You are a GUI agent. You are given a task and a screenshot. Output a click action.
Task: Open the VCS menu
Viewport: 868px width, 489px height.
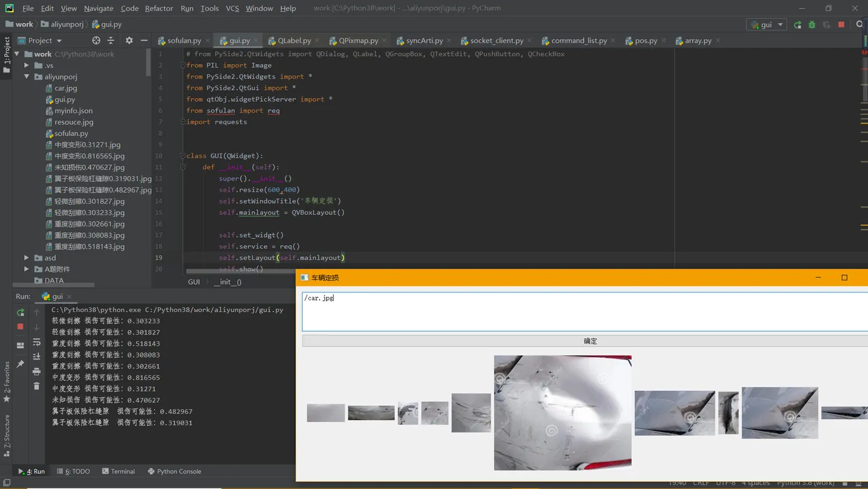pos(232,8)
